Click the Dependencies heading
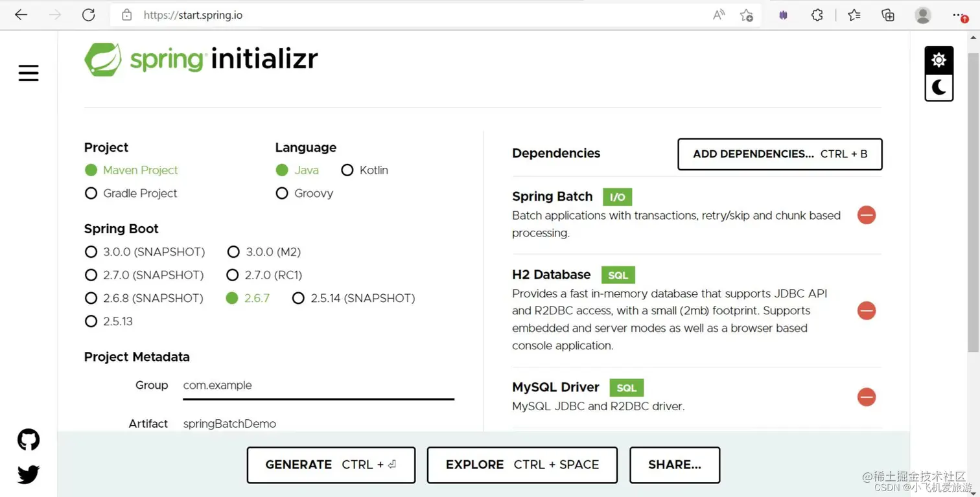The width and height of the screenshot is (980, 497). pyautogui.click(x=556, y=154)
